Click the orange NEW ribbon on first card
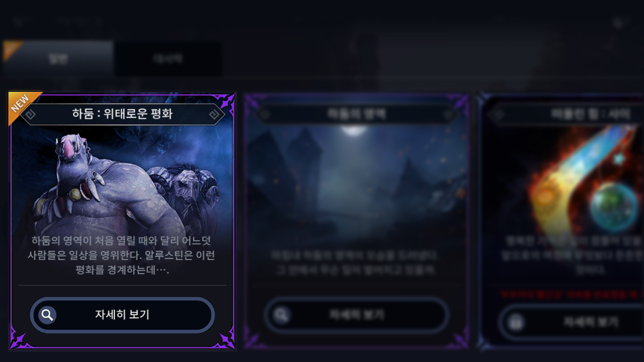Image resolution: width=644 pixels, height=362 pixels. [x=23, y=106]
